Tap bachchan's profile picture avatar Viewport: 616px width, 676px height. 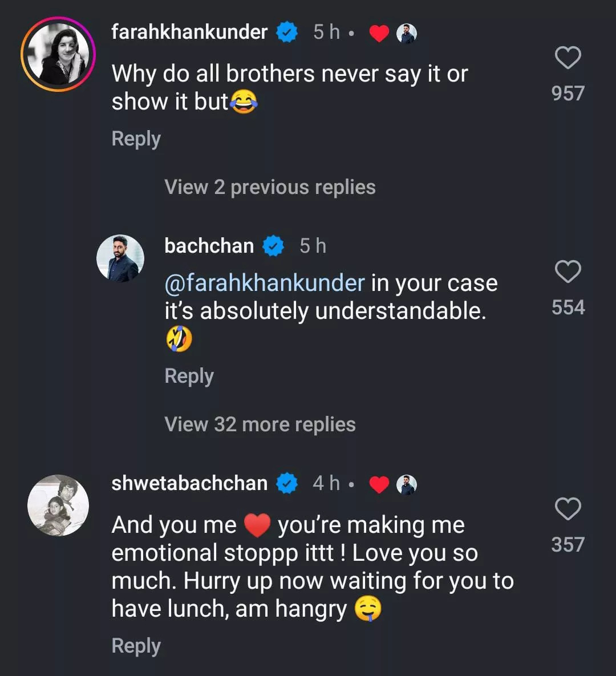click(x=120, y=258)
